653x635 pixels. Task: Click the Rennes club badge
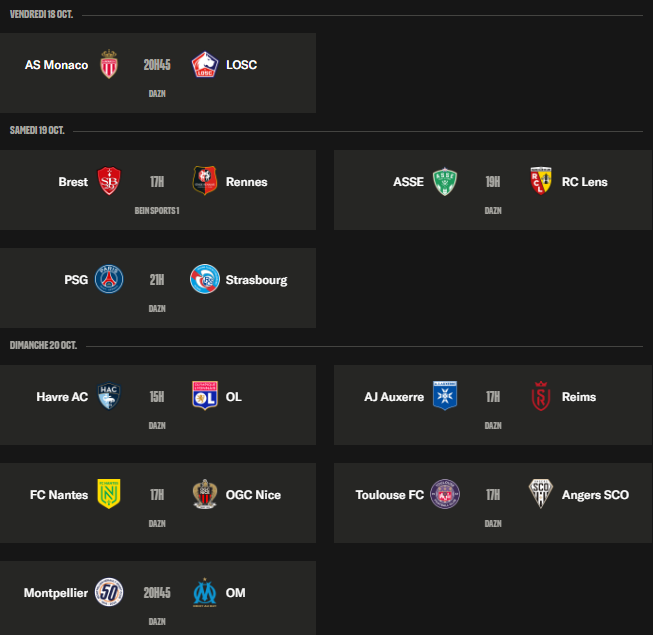[205, 182]
